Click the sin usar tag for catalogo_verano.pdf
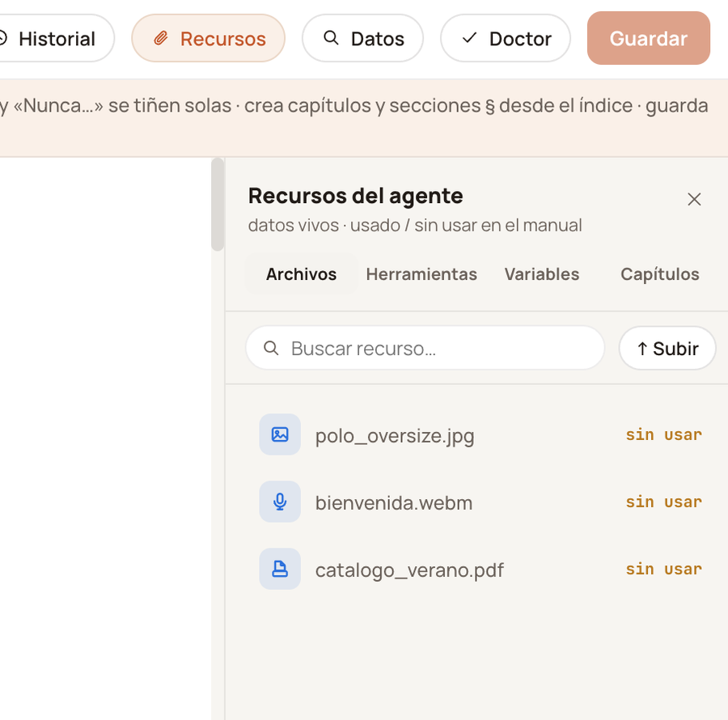Screen dimensions: 728x720 [663, 570]
